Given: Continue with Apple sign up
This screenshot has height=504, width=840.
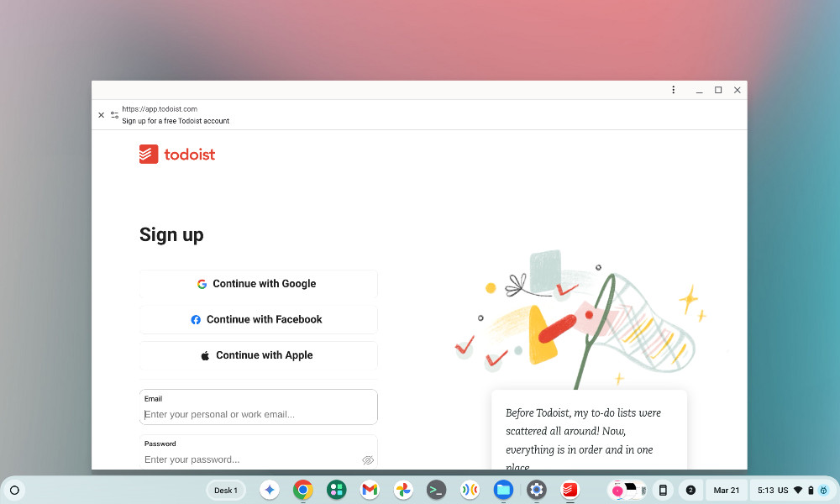Looking at the screenshot, I should tap(258, 355).
